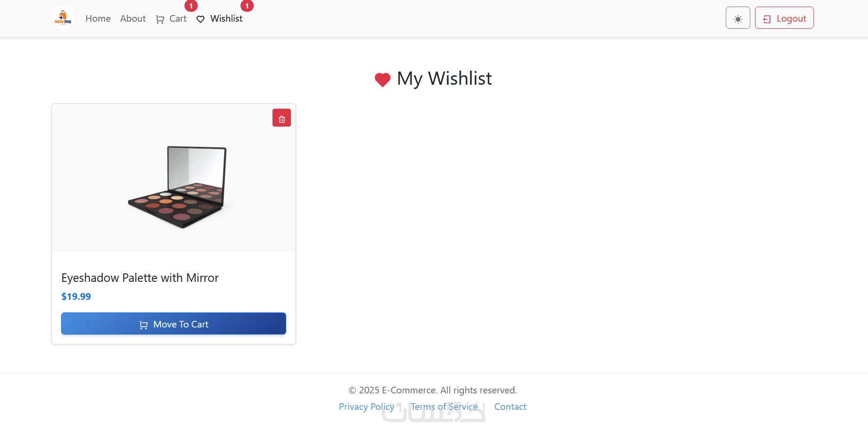868x431 pixels.
Task: Click the cart icon inside Move To Cart
Action: pos(144,325)
